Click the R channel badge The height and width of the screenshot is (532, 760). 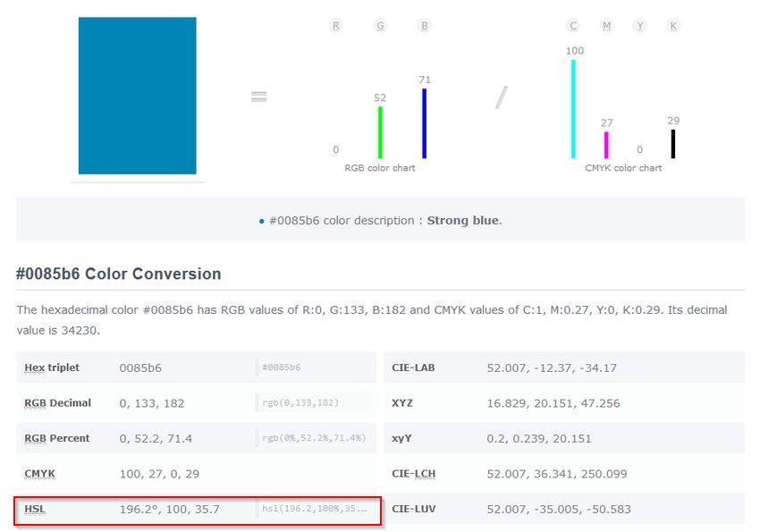(x=336, y=26)
